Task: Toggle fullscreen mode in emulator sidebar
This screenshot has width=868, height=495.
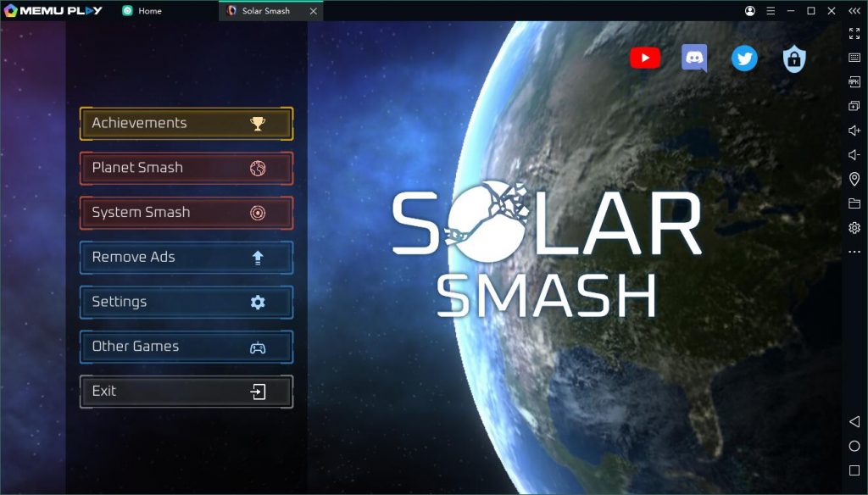Action: tap(854, 33)
